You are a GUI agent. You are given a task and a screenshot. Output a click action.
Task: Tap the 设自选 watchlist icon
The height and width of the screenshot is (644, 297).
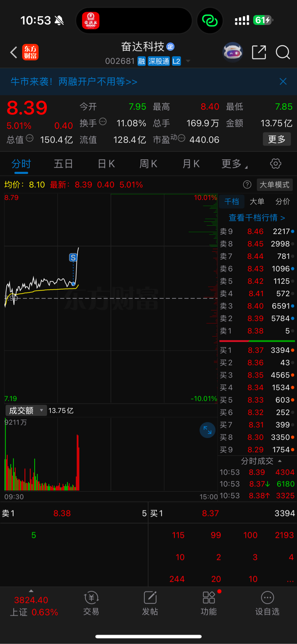click(267, 603)
